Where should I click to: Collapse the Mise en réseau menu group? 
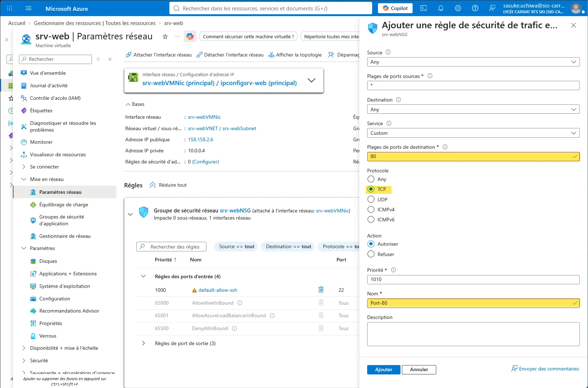click(x=24, y=179)
